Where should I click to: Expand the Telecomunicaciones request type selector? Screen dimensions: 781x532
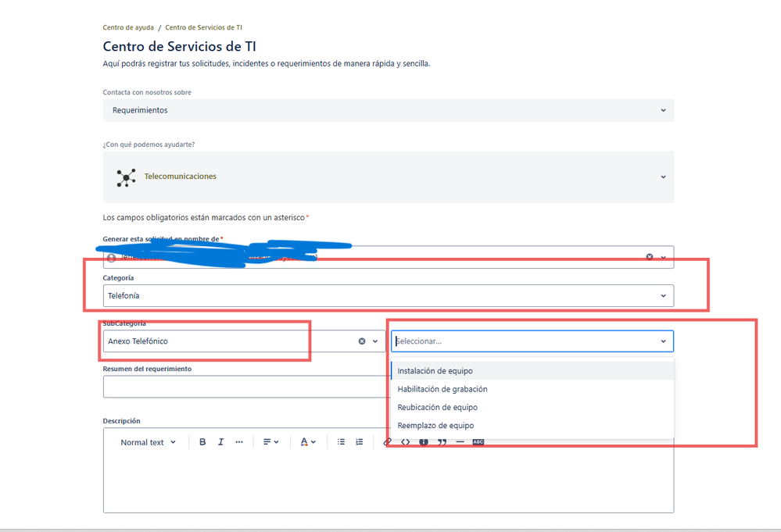[663, 177]
